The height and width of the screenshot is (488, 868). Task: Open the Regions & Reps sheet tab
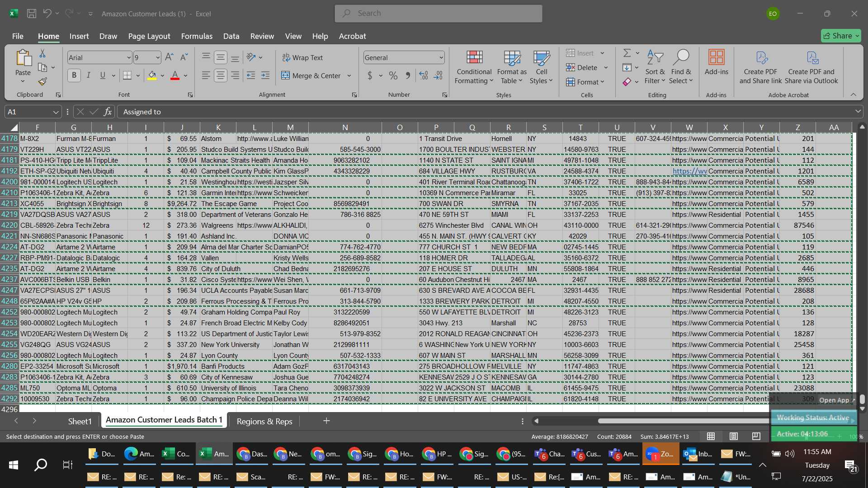264,421
